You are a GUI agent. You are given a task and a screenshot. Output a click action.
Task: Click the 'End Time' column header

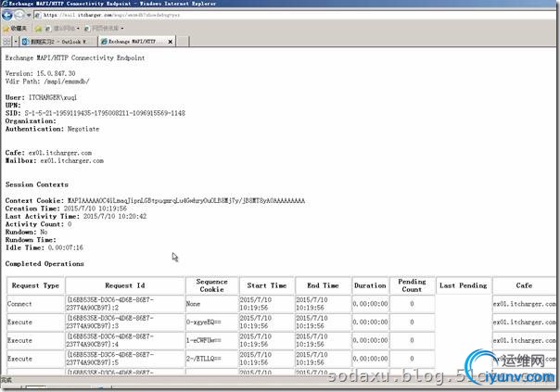pyautogui.click(x=323, y=285)
